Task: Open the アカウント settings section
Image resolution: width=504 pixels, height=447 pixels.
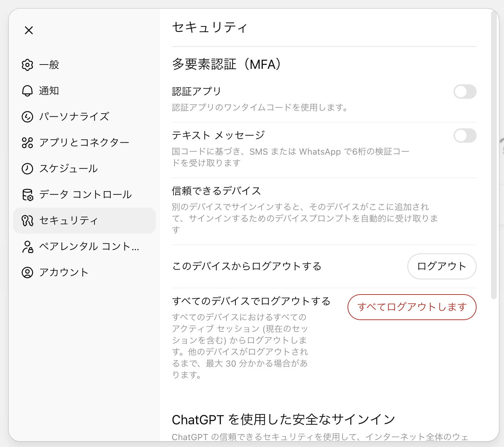Action: (x=63, y=273)
